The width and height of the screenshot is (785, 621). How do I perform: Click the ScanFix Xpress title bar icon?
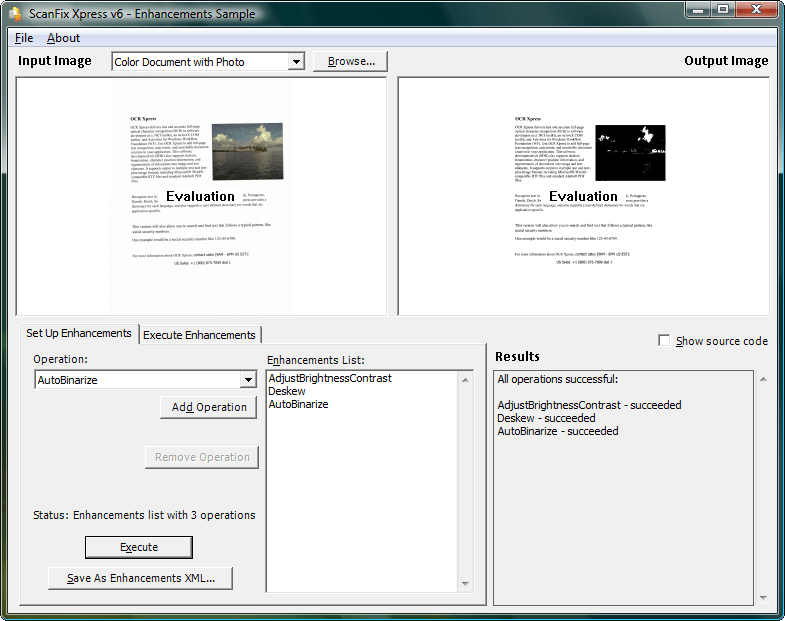click(x=16, y=14)
